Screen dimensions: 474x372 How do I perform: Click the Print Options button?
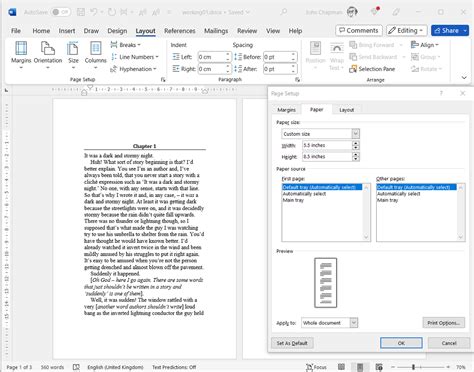click(443, 323)
